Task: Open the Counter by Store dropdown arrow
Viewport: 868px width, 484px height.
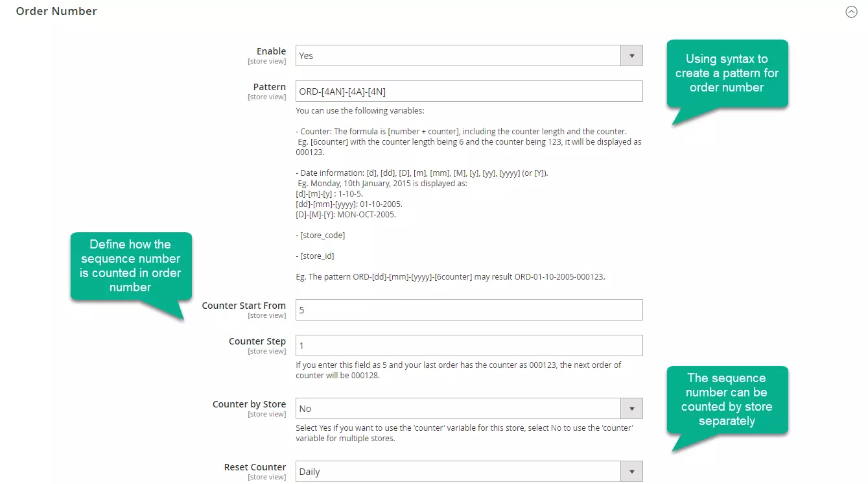Action: [631, 408]
